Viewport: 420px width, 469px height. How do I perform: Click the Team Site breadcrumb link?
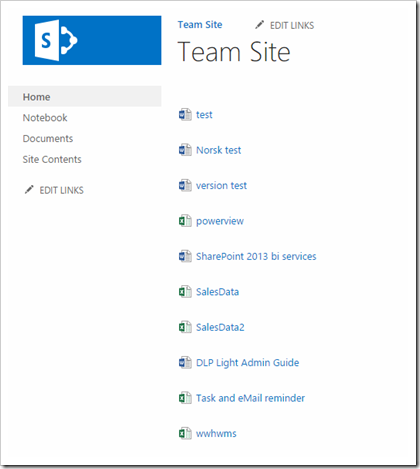(200, 25)
